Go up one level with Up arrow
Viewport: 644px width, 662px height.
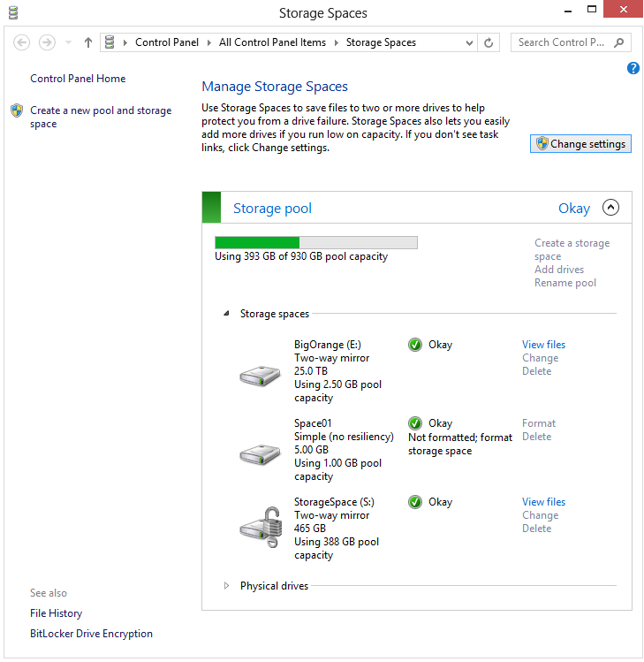[87, 42]
